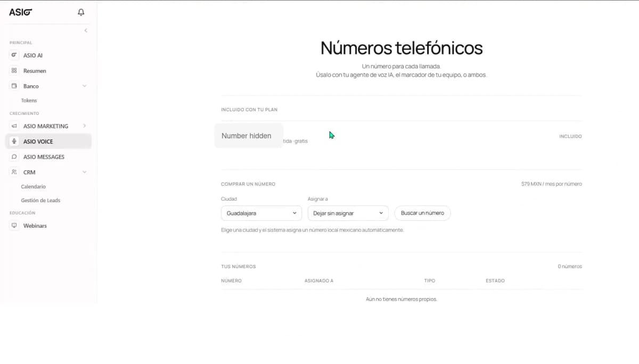Click the INCLUIDO CON TU PLAN label
This screenshot has width=639, height=364.
(x=249, y=110)
